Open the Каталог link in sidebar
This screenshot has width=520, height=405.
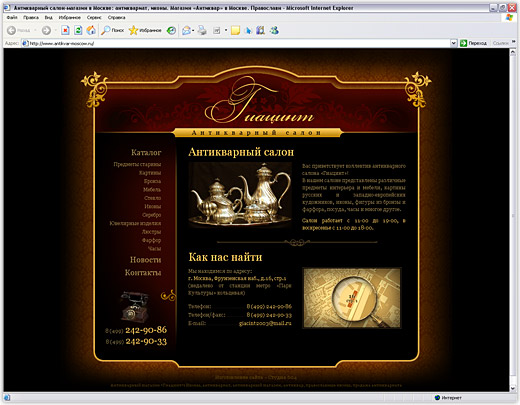coord(146,153)
